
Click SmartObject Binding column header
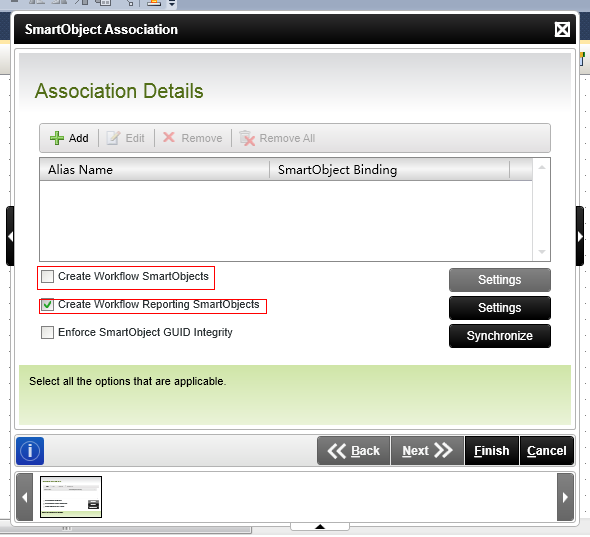pyautogui.click(x=389, y=170)
